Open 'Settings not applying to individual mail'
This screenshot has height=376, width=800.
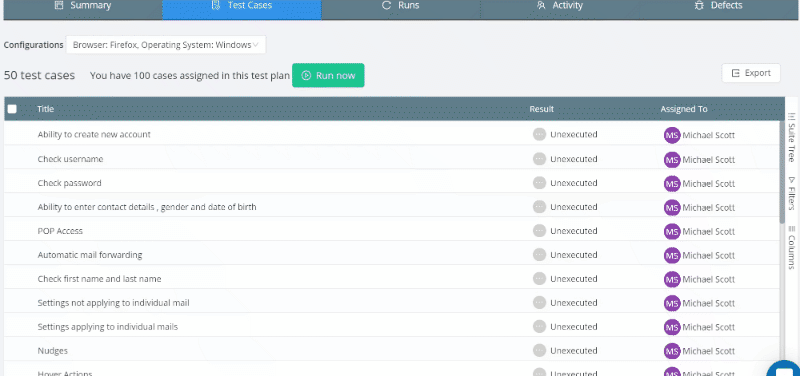coord(113,303)
